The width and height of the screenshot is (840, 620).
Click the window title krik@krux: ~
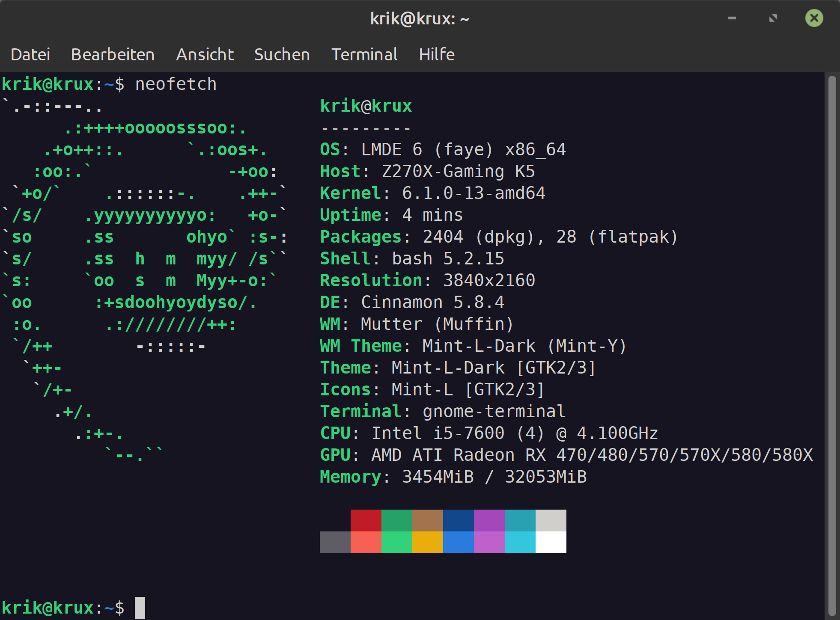pyautogui.click(x=420, y=19)
